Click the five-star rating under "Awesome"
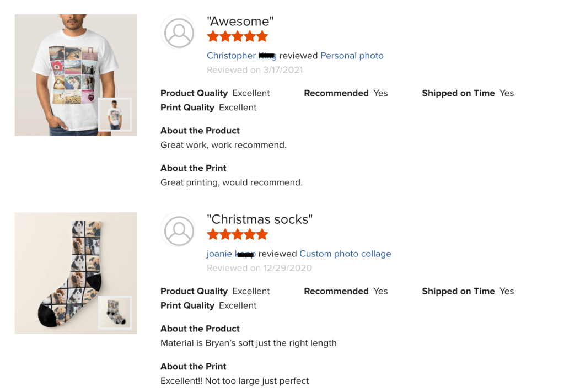The image size is (564, 392). pos(237,37)
